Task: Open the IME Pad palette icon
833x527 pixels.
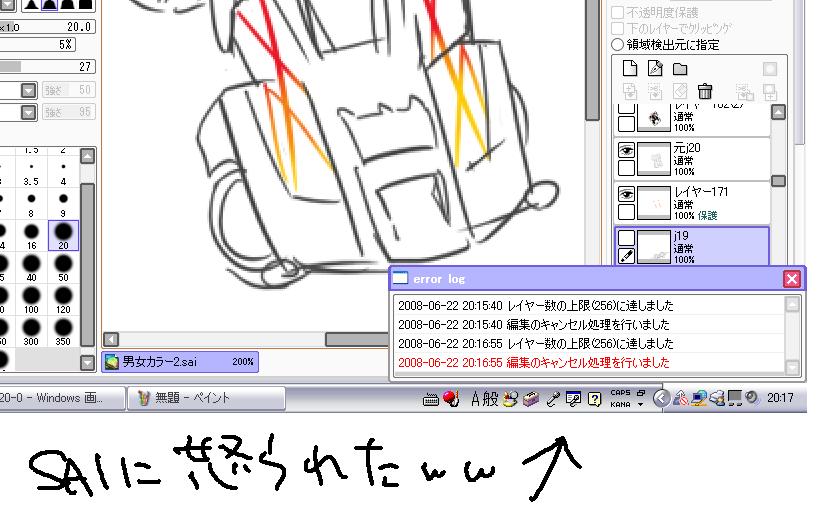Action: [x=511, y=398]
